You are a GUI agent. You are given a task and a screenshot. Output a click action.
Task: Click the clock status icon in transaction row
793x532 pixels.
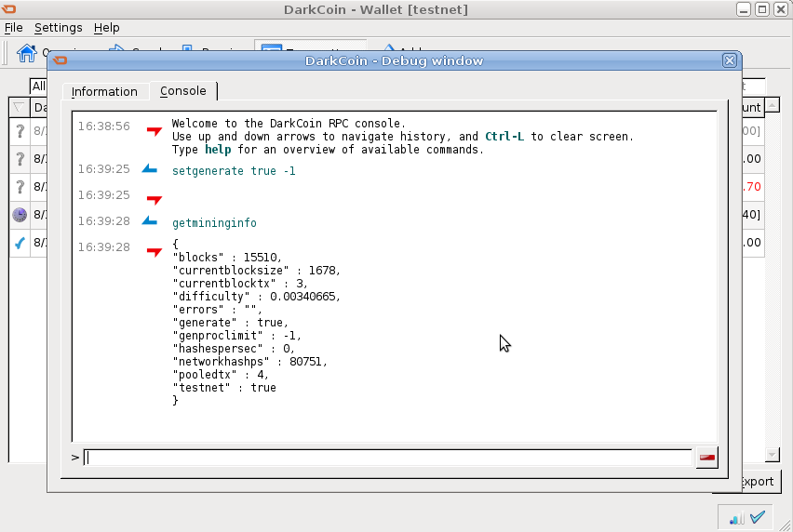(20, 215)
